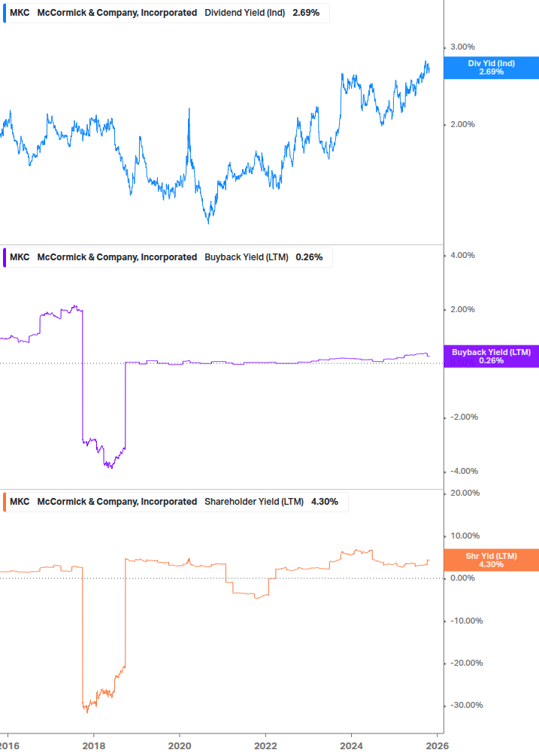Click the 3.00% tick on the dividend yield axis

click(x=462, y=47)
